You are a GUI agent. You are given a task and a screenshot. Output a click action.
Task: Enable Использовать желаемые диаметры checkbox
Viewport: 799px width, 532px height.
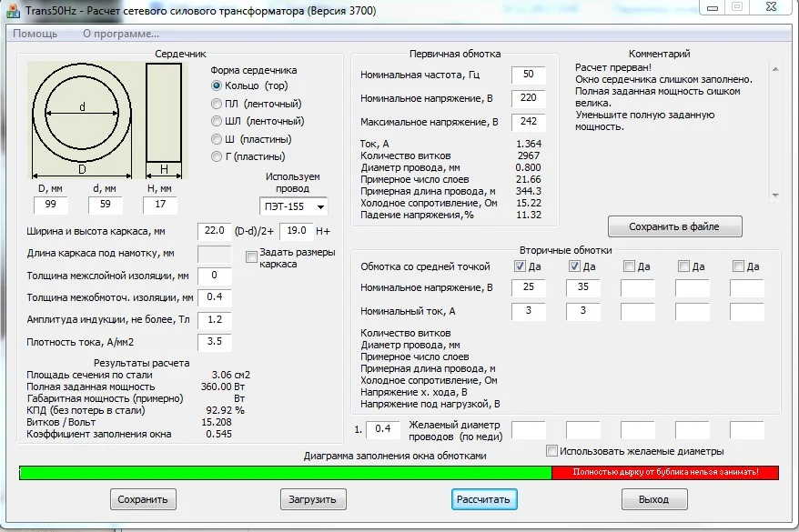click(x=551, y=451)
